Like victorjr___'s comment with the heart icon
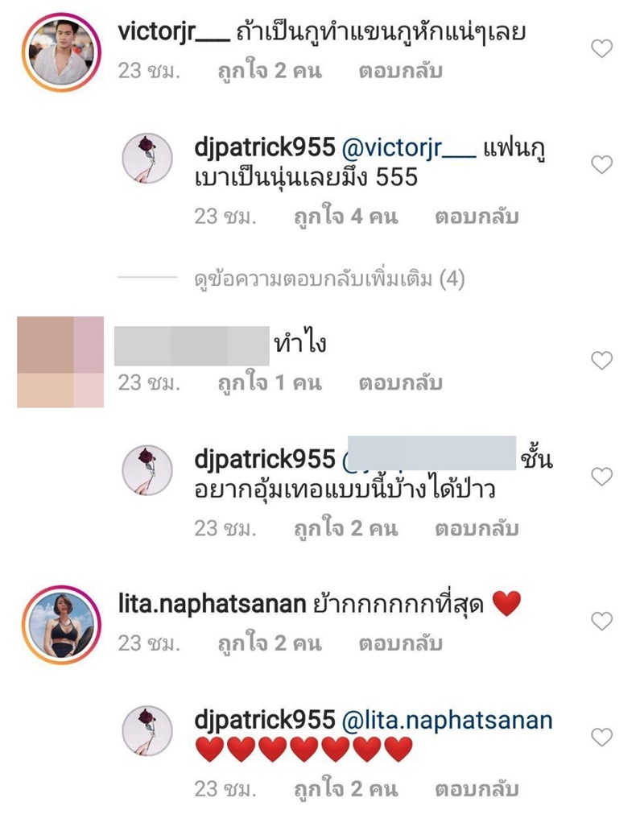This screenshot has width=644, height=835. point(602,49)
